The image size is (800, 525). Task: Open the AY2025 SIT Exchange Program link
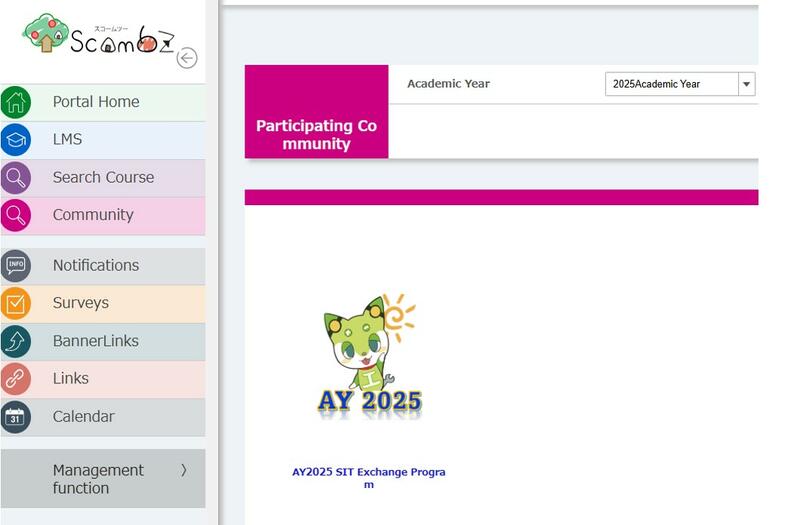[x=368, y=478]
